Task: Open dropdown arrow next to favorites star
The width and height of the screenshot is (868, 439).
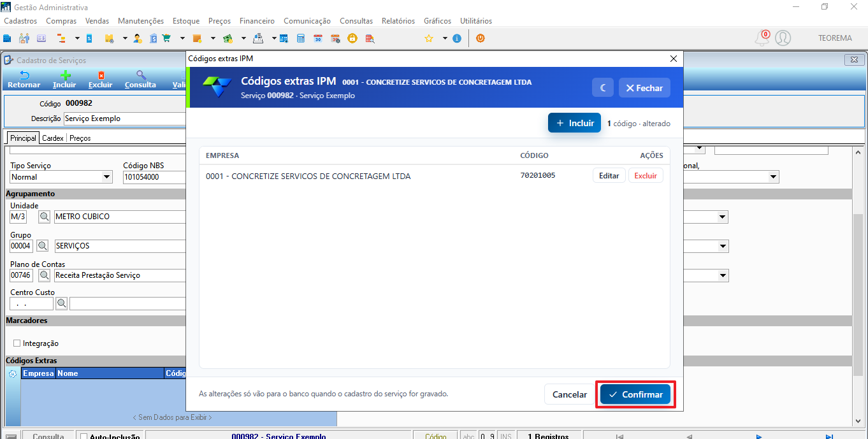Action: pyautogui.click(x=445, y=38)
